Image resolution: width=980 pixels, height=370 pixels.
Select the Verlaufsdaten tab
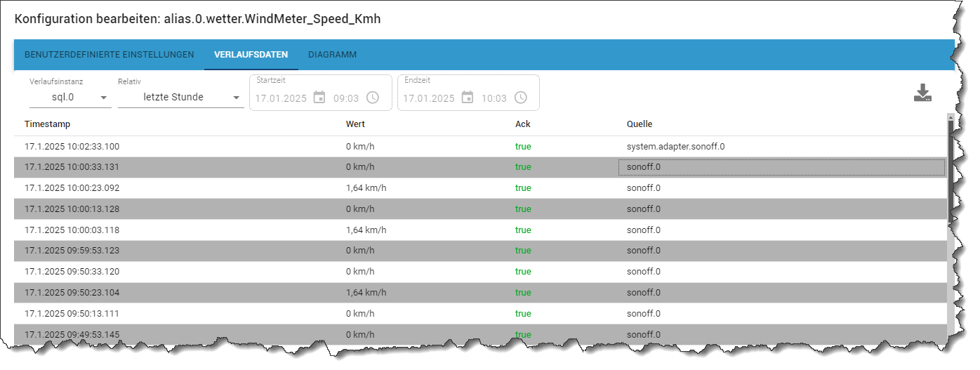(251, 55)
